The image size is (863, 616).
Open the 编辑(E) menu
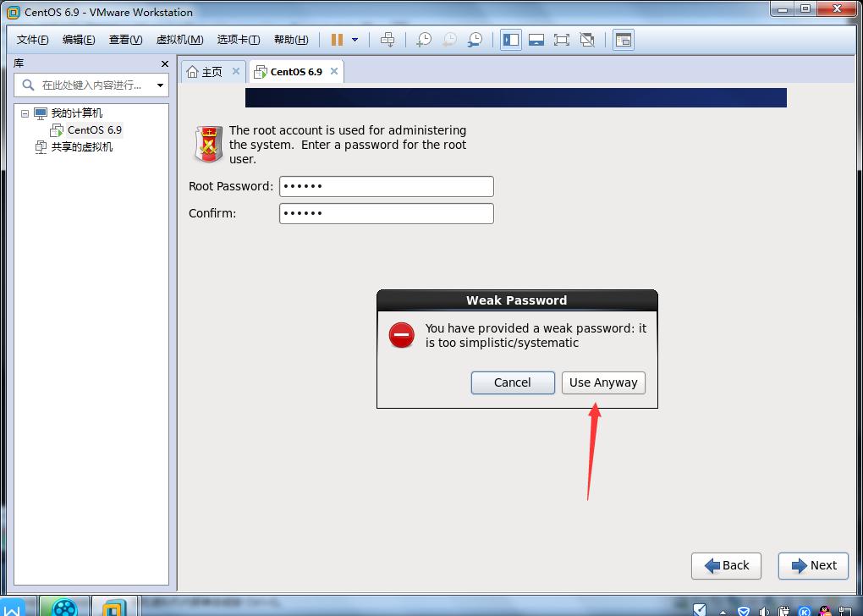[79, 40]
